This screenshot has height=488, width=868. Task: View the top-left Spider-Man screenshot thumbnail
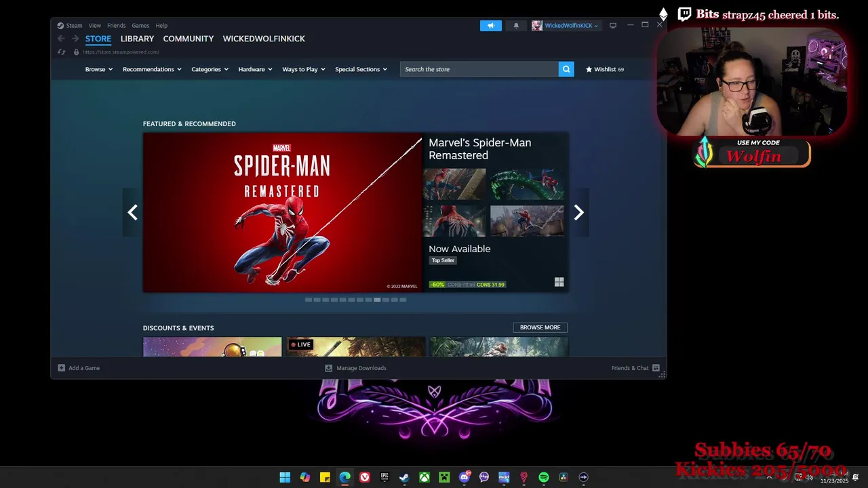pos(454,184)
